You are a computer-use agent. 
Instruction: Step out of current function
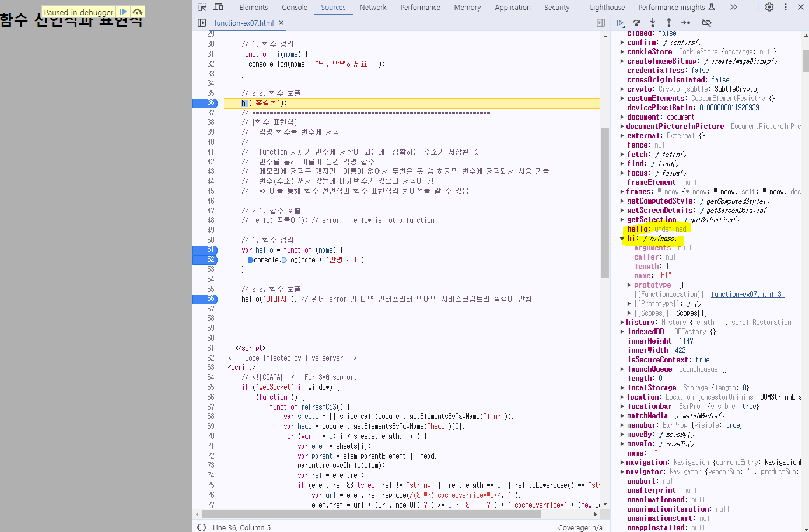point(669,23)
